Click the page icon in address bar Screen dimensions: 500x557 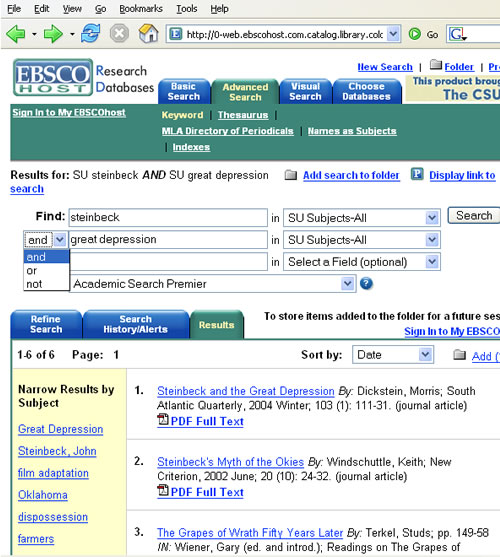pyautogui.click(x=175, y=34)
